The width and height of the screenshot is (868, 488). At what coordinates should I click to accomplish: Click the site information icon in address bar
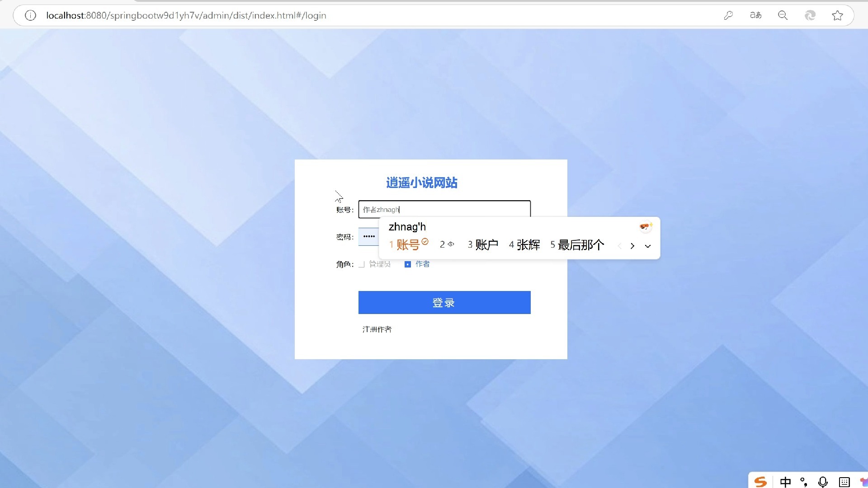click(30, 15)
